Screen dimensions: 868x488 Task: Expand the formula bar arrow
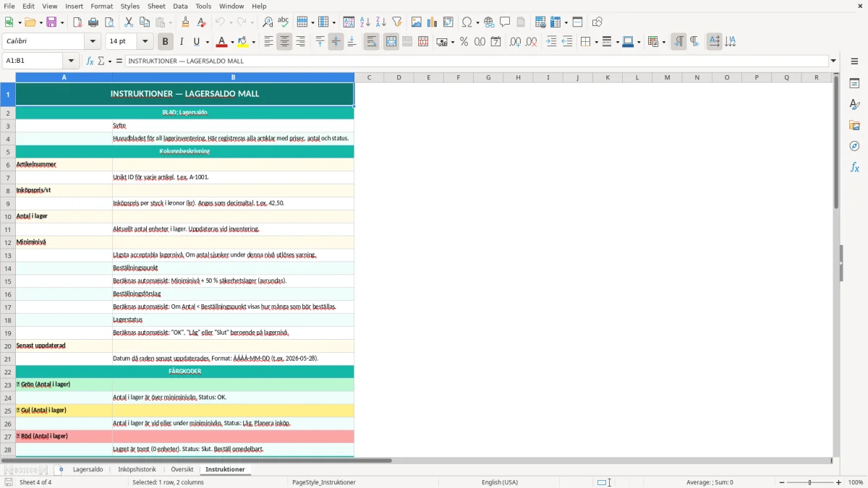point(833,61)
